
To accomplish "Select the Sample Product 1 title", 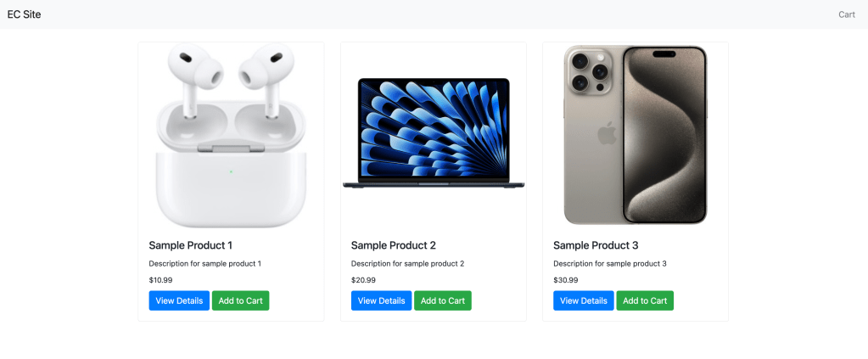I will coord(190,245).
